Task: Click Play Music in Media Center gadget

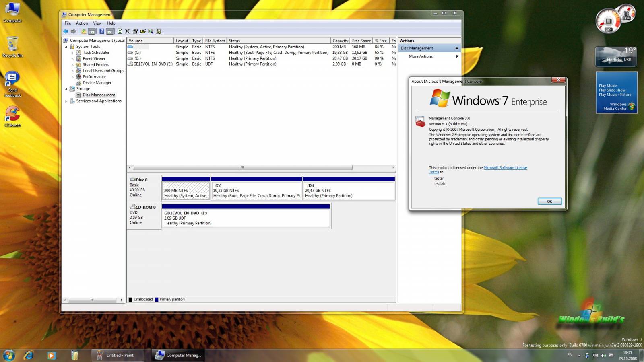Action: 608,86
